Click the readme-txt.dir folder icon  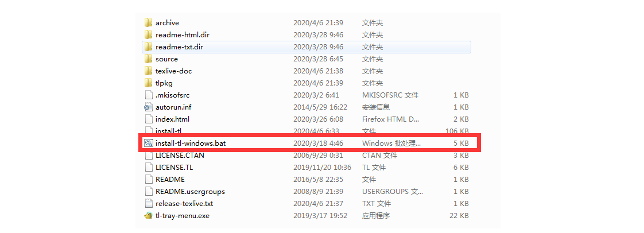148,47
